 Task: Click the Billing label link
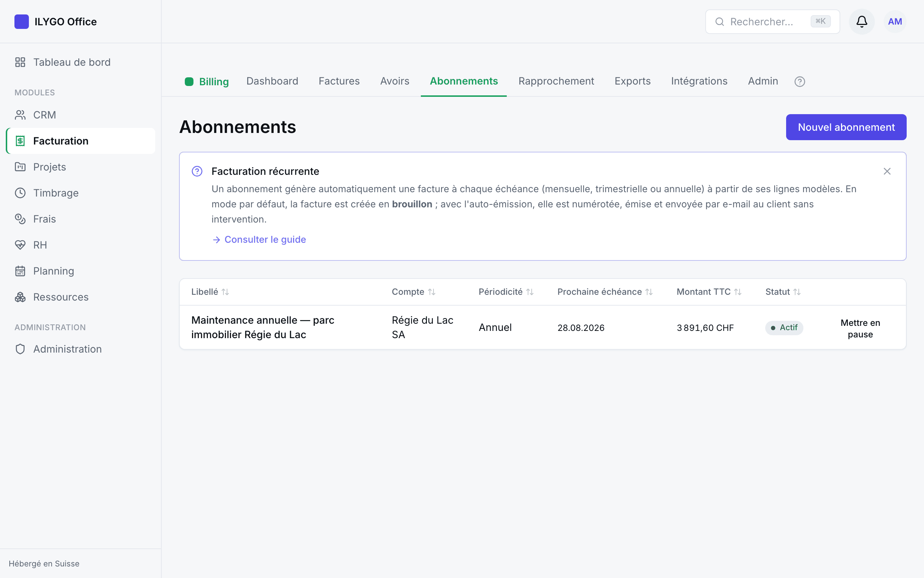213,81
